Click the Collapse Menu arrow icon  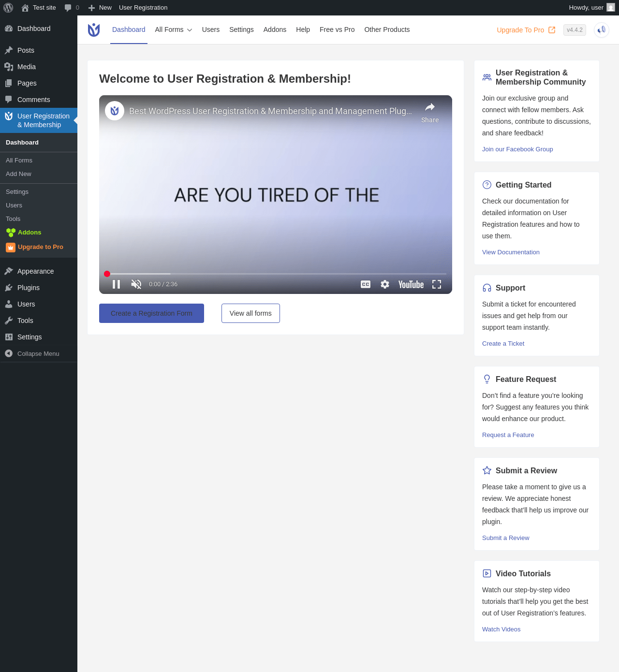9,353
